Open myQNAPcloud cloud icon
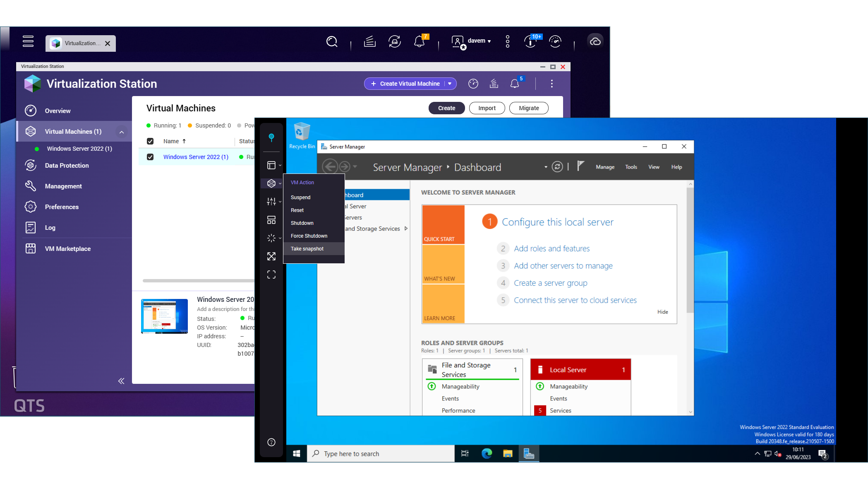Image resolution: width=868 pixels, height=489 pixels. pos(595,41)
